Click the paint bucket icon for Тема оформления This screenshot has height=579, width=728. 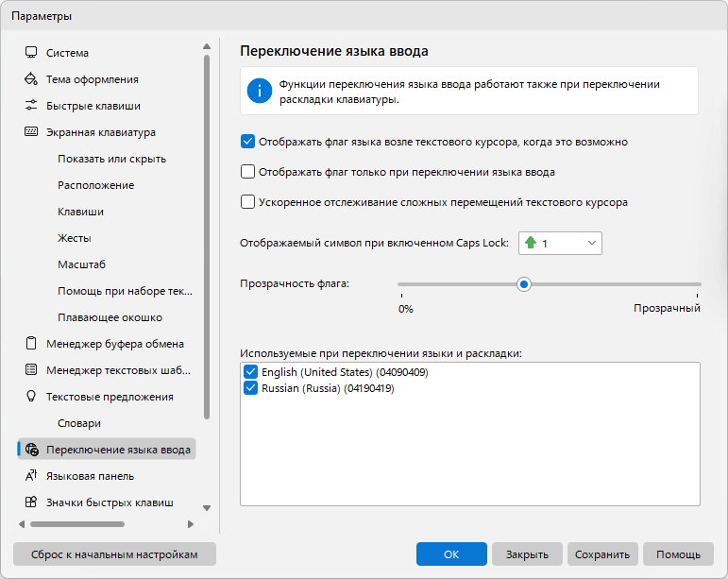pyautogui.click(x=31, y=79)
